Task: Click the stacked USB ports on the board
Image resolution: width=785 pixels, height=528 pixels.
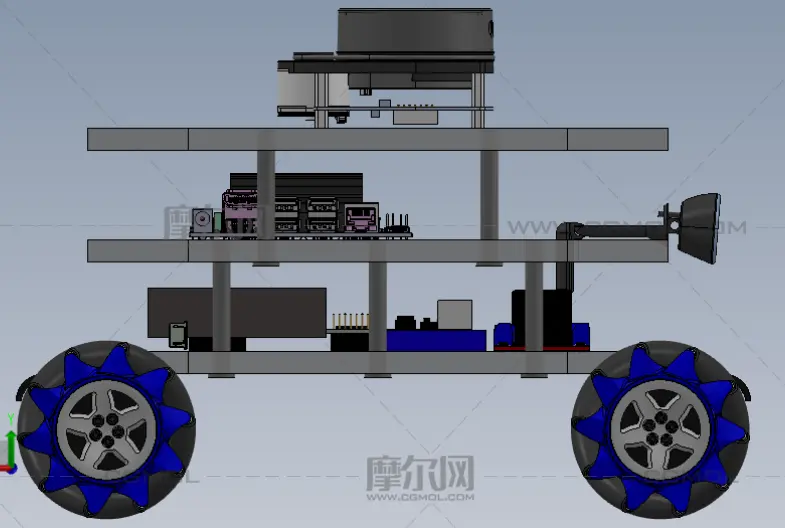Action: coord(321,212)
